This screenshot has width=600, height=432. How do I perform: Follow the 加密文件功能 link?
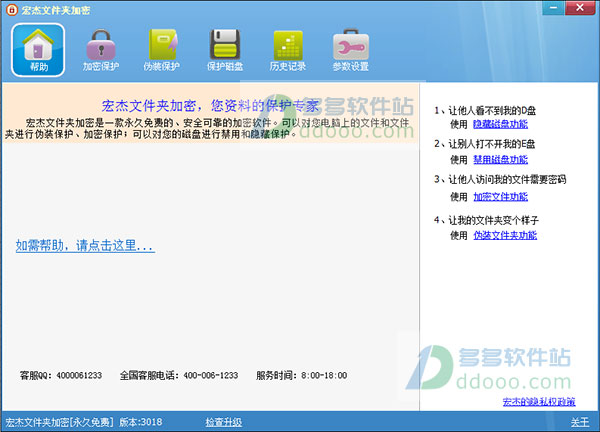click(x=501, y=197)
